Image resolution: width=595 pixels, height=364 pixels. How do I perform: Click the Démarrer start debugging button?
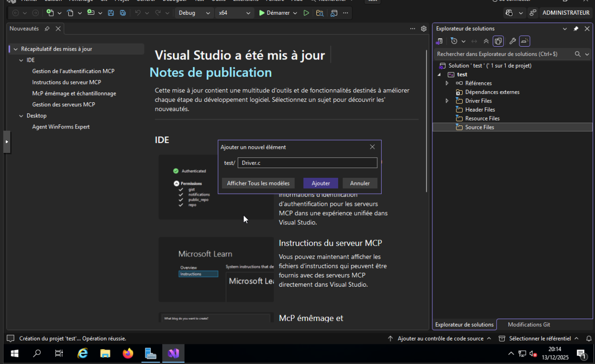[x=274, y=13]
